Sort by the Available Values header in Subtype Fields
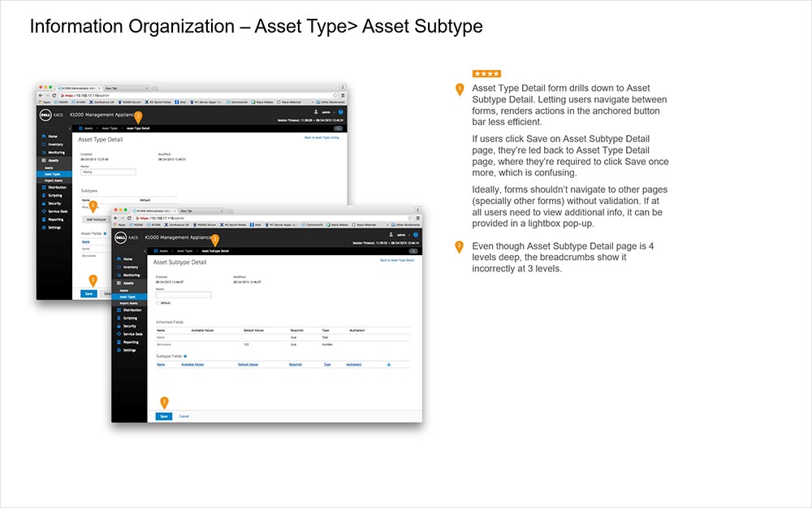Image resolution: width=812 pixels, height=508 pixels. click(192, 365)
